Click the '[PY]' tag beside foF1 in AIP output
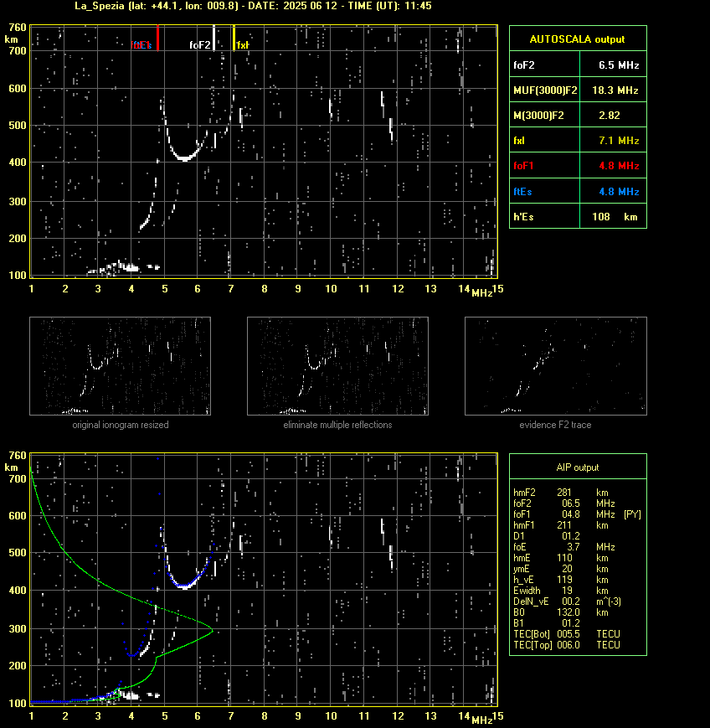This screenshot has height=728, width=710. (x=632, y=514)
